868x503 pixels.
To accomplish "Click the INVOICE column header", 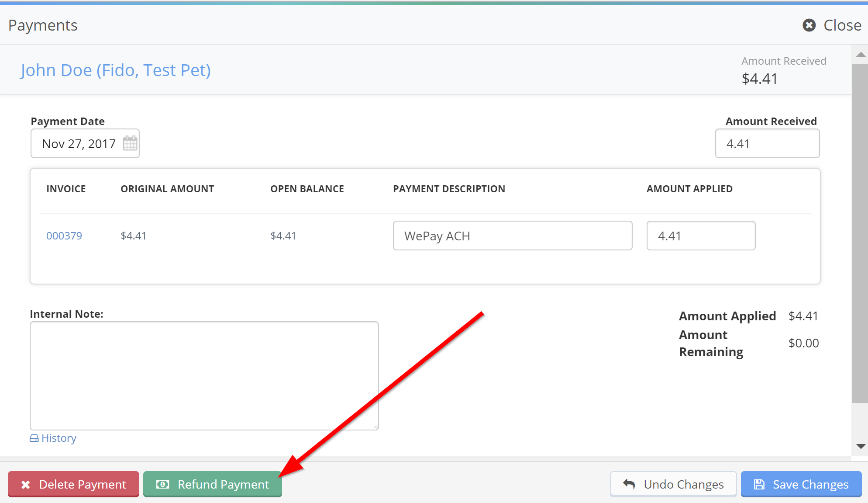I will 66,189.
